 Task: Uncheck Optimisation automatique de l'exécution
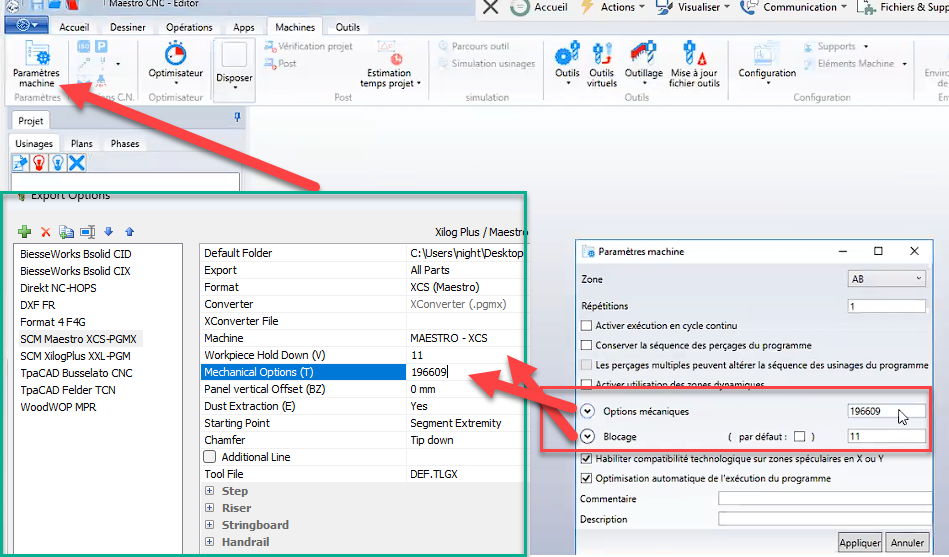coord(586,478)
